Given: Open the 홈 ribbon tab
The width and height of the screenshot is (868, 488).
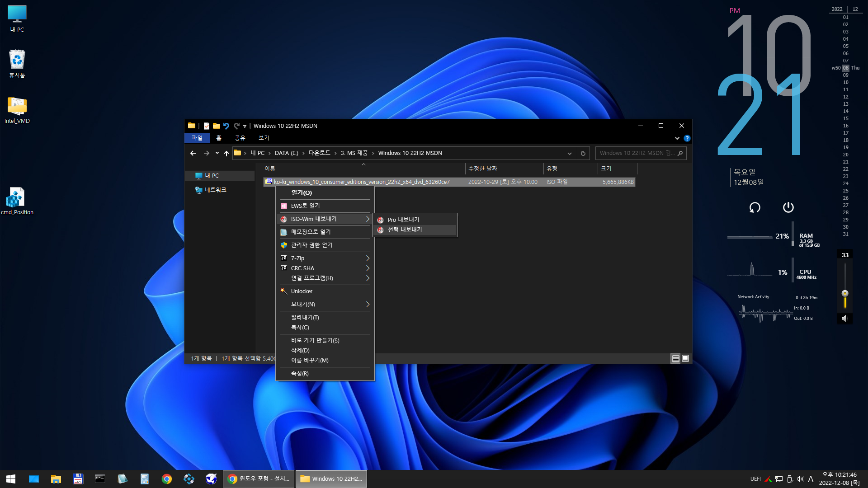Looking at the screenshot, I should [219, 138].
